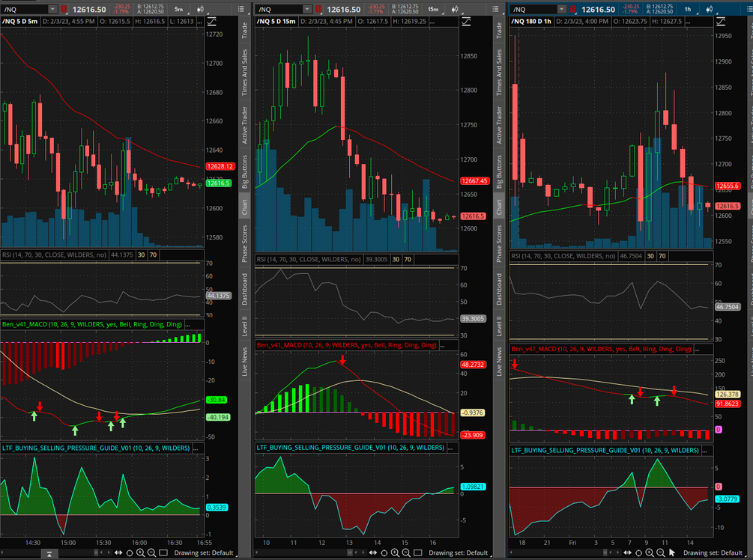Image resolution: width=753 pixels, height=560 pixels.
Task: Expand symbol dropdown in 1h panel
Action: (x=562, y=9)
